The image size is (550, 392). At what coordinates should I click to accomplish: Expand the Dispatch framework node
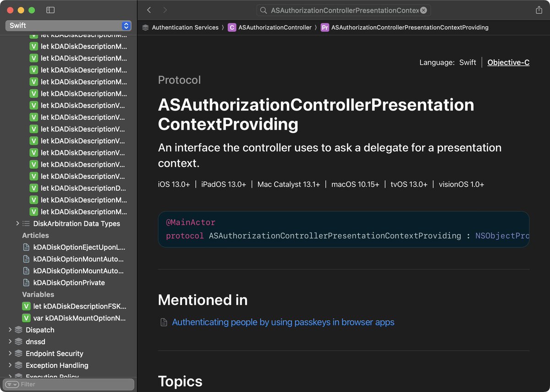pyautogui.click(x=10, y=330)
